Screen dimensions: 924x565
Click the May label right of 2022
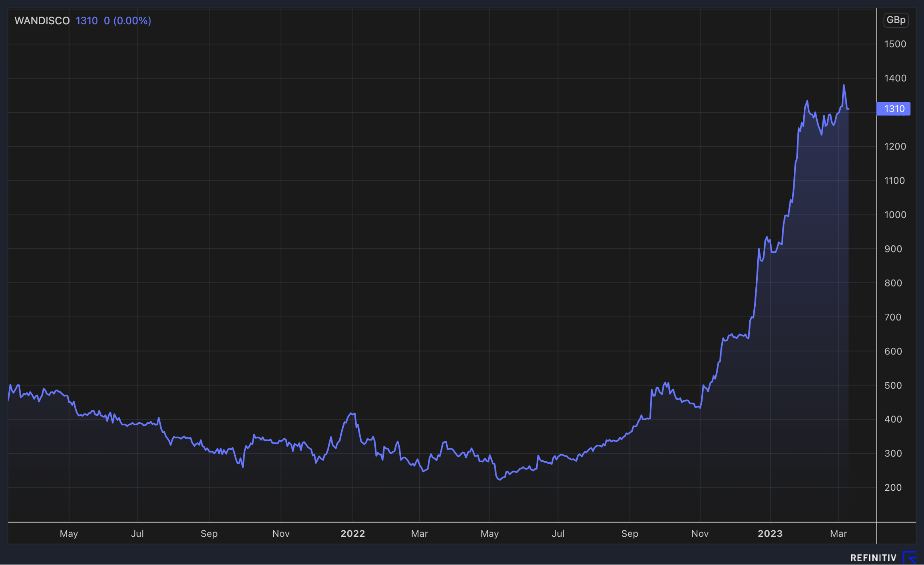coord(490,534)
